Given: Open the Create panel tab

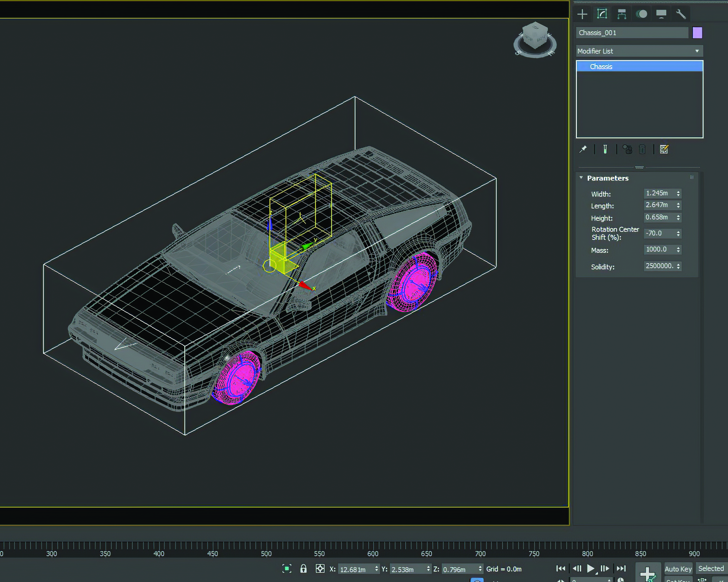Looking at the screenshot, I should pos(582,14).
